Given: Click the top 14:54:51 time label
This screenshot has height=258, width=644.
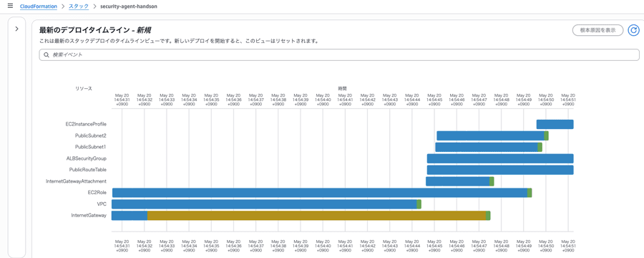Looking at the screenshot, I should 568,100.
